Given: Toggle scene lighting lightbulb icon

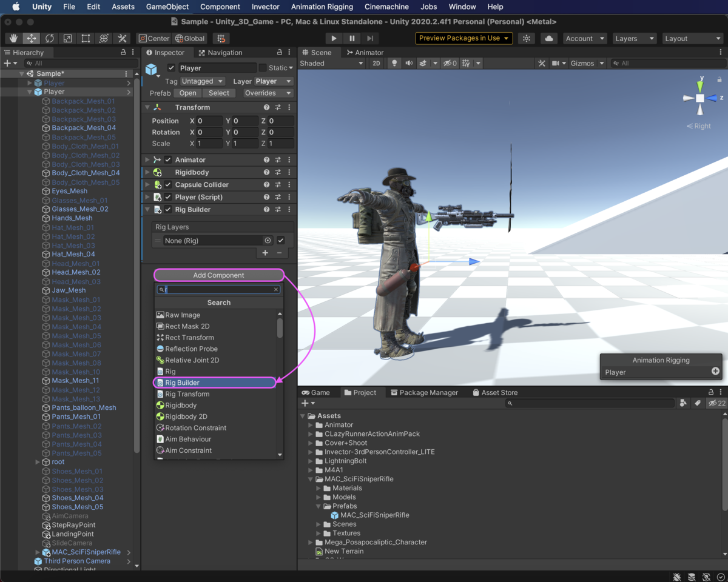Looking at the screenshot, I should click(394, 63).
